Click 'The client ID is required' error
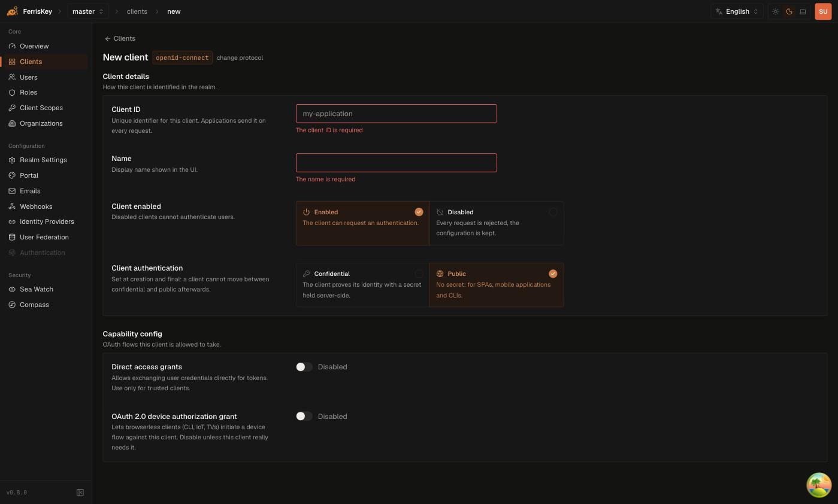Image resolution: width=838 pixels, height=504 pixels. click(x=329, y=130)
